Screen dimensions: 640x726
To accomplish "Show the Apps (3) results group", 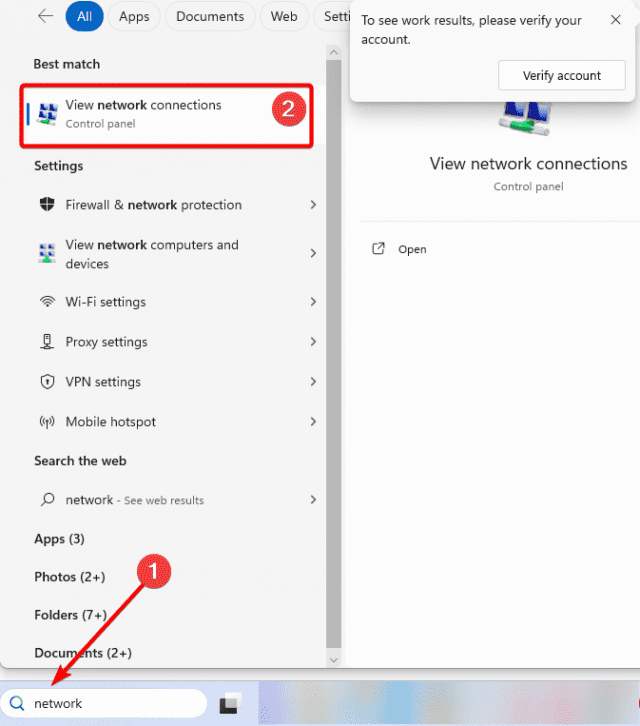I will click(59, 539).
